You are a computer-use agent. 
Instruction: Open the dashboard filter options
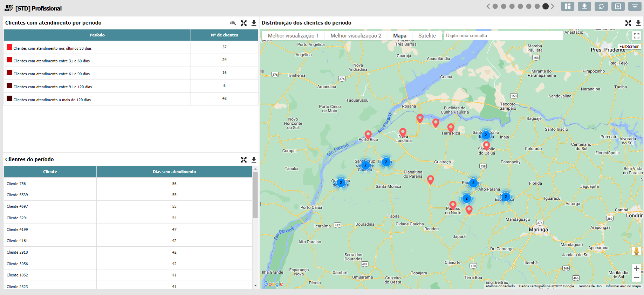[x=635, y=6]
